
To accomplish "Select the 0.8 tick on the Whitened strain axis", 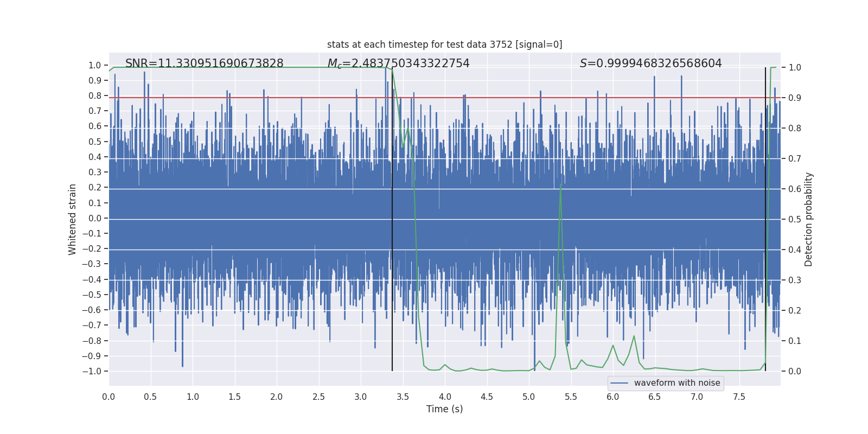I will 95,95.
